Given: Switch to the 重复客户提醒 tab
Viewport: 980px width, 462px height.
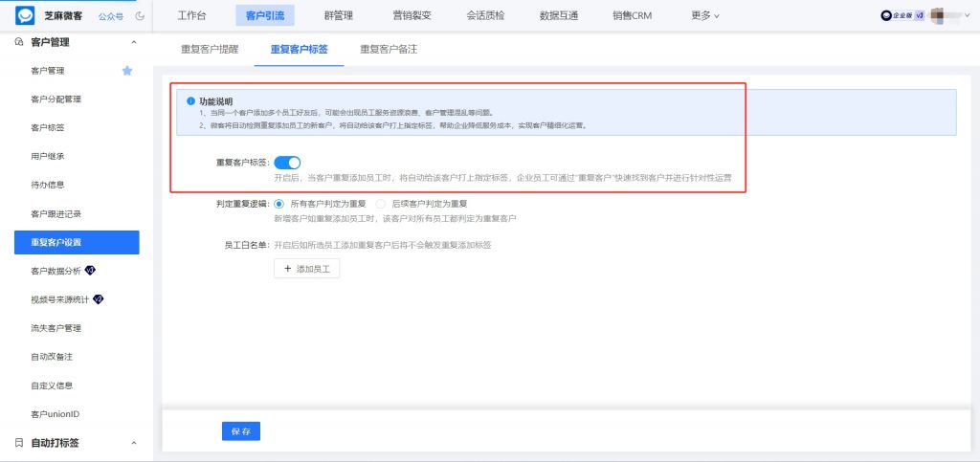Looking at the screenshot, I should pyautogui.click(x=210, y=49).
